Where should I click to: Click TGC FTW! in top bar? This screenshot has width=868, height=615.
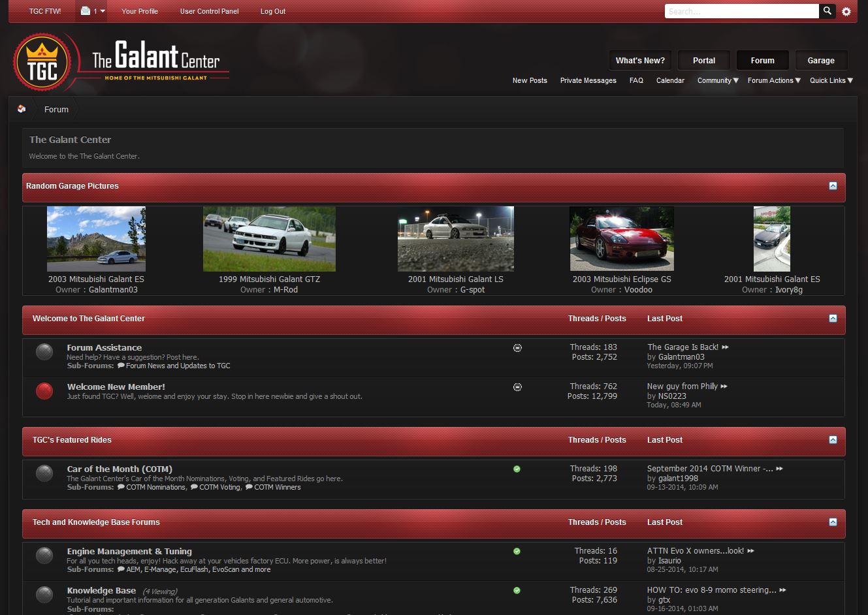click(x=45, y=11)
